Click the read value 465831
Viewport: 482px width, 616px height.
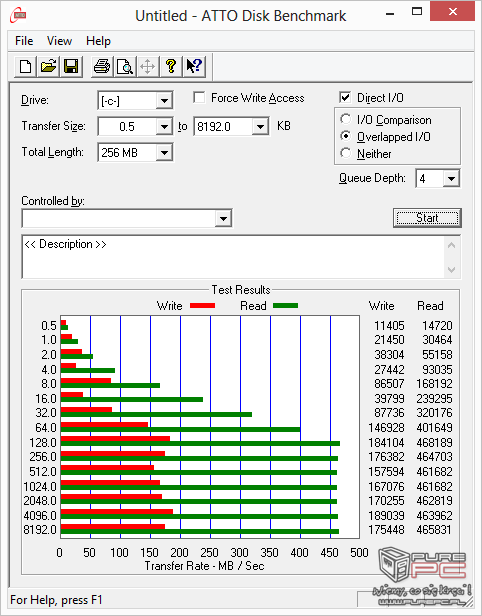434,530
